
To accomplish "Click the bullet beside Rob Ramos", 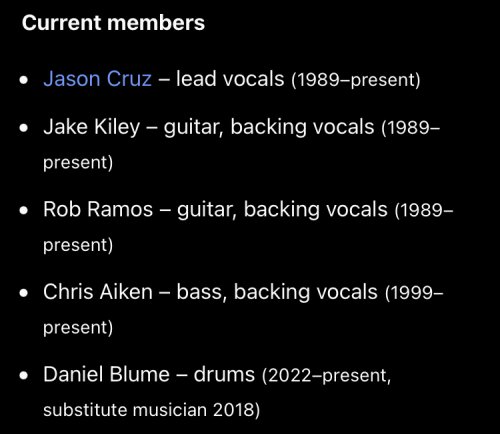I will tap(24, 210).
